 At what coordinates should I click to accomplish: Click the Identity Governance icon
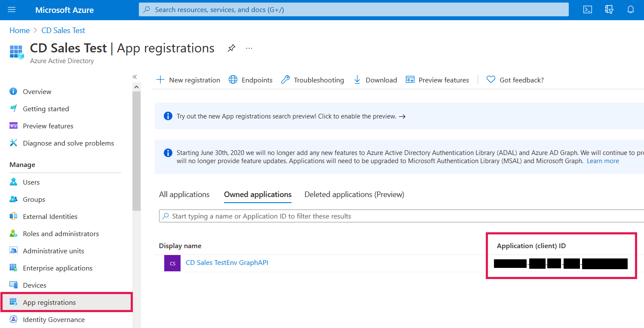(x=13, y=319)
